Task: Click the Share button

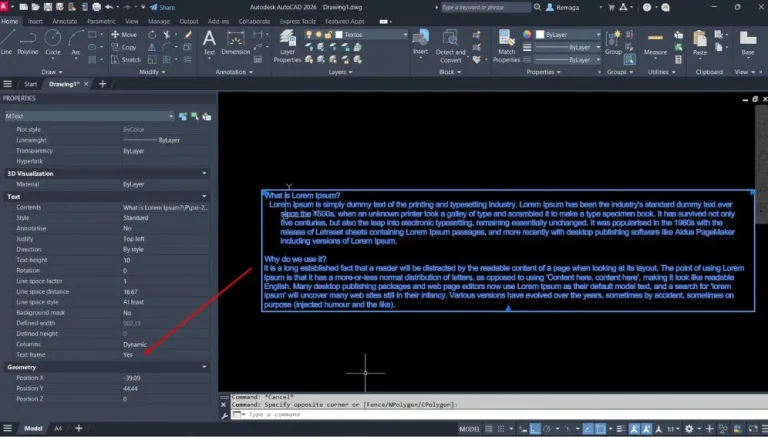Action: (162, 7)
